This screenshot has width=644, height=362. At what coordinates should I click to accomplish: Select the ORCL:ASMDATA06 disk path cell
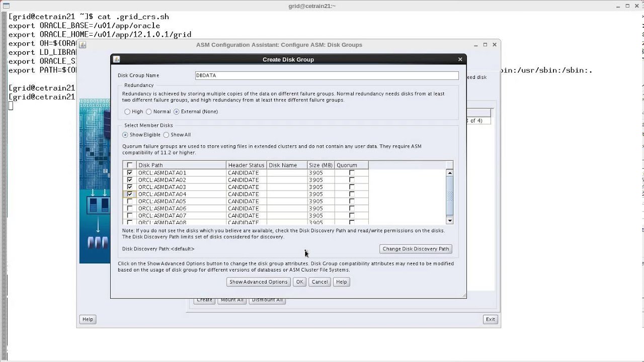click(x=181, y=208)
